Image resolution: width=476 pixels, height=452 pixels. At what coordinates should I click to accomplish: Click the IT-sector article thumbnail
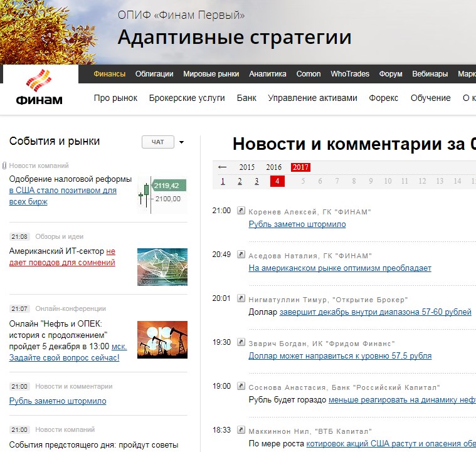point(162,267)
